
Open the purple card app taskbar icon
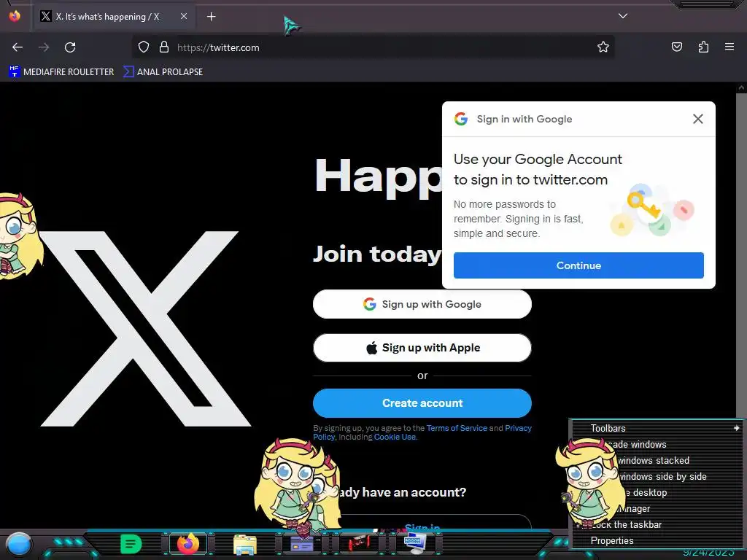point(302,543)
